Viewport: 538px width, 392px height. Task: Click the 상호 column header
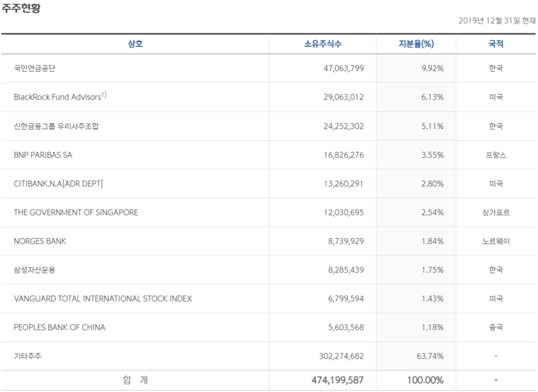135,44
